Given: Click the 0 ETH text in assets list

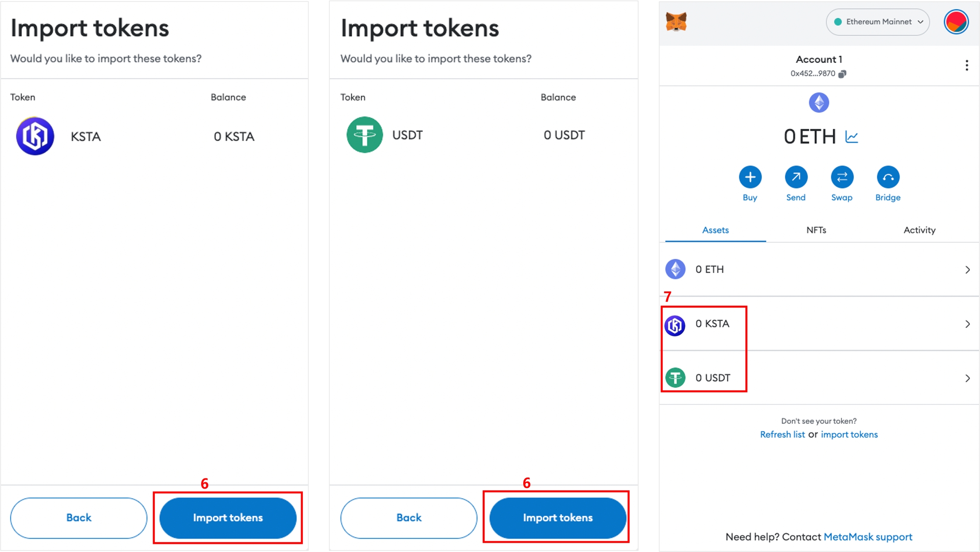Looking at the screenshot, I should point(709,270).
